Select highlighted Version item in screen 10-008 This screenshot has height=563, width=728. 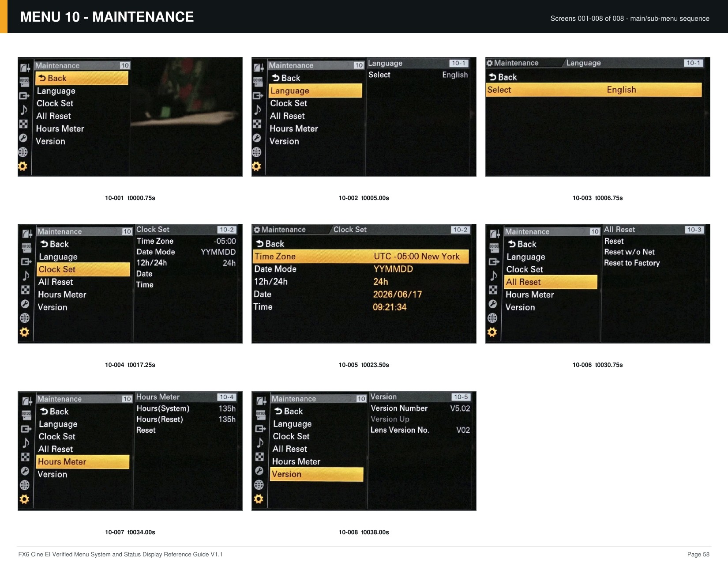[x=317, y=474]
